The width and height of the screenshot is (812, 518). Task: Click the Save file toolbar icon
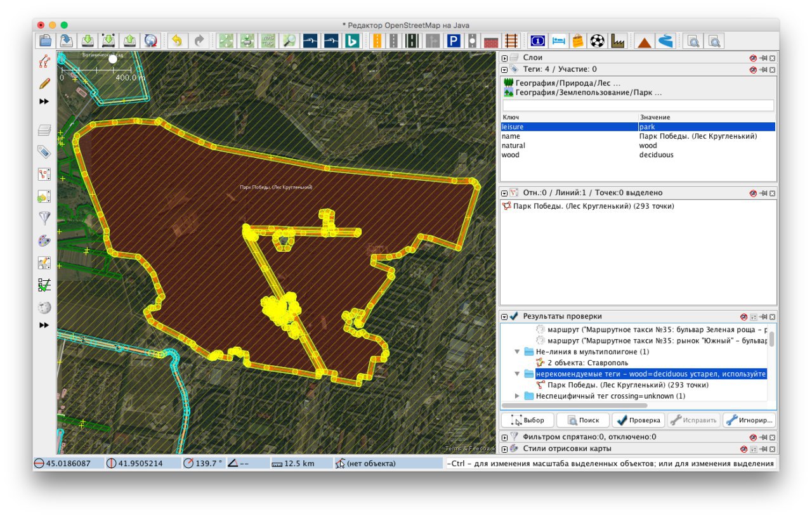coord(67,41)
